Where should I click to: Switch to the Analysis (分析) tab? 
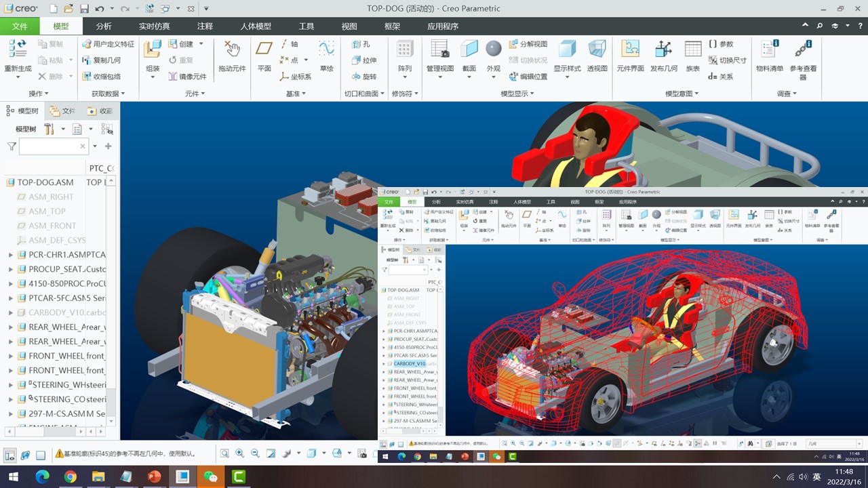[104, 26]
